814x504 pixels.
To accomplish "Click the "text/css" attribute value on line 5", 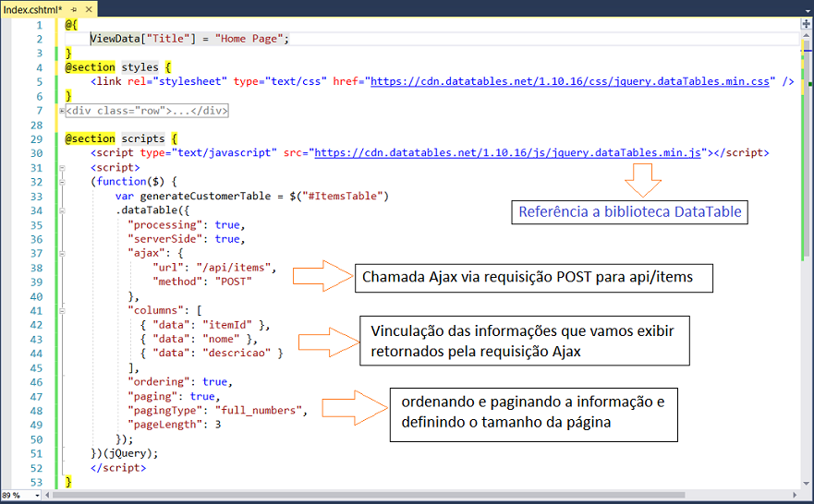I will click(296, 81).
